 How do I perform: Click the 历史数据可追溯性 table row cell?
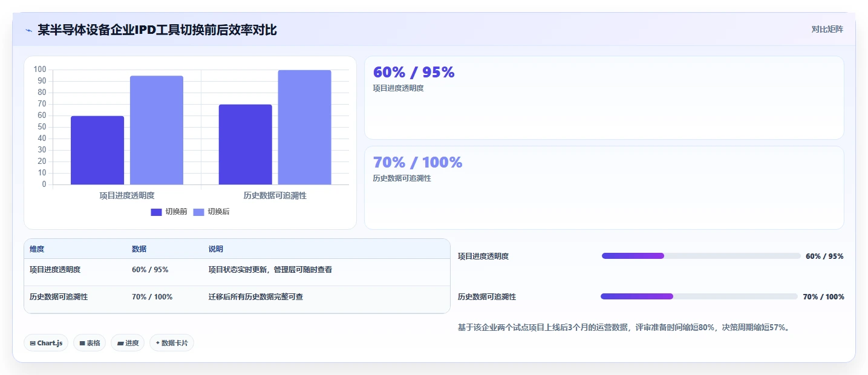[59, 297]
